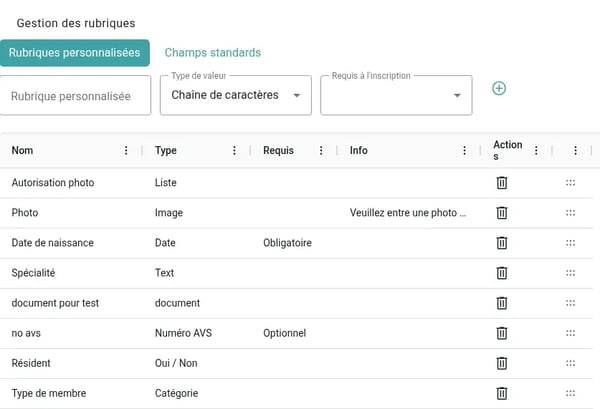Open Requis column options menu

tap(321, 150)
